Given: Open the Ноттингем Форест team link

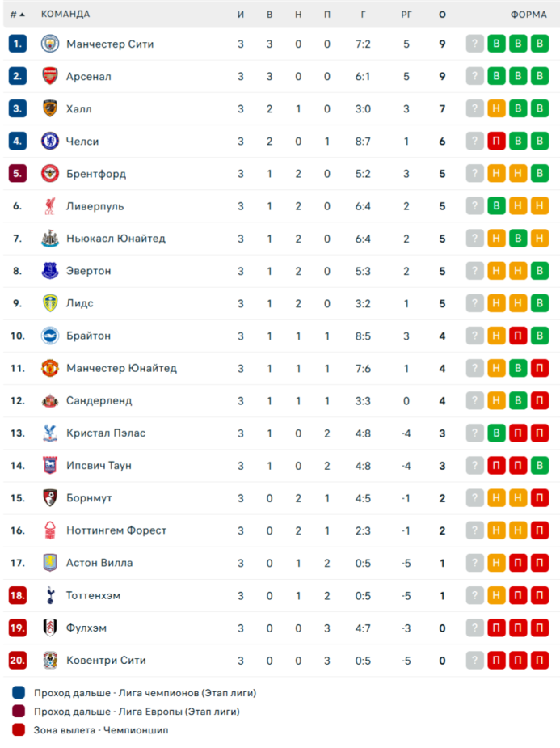Looking at the screenshot, I should coord(116,530).
